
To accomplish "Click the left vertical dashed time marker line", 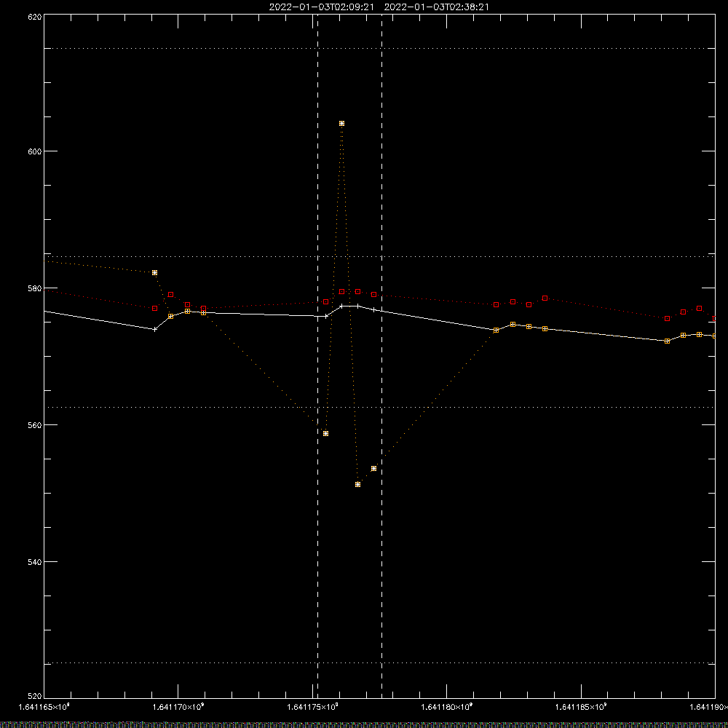I will pyautogui.click(x=317, y=356).
